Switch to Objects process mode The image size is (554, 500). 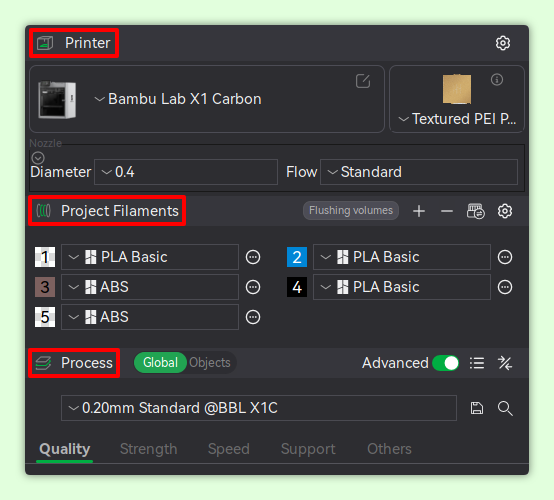click(210, 363)
